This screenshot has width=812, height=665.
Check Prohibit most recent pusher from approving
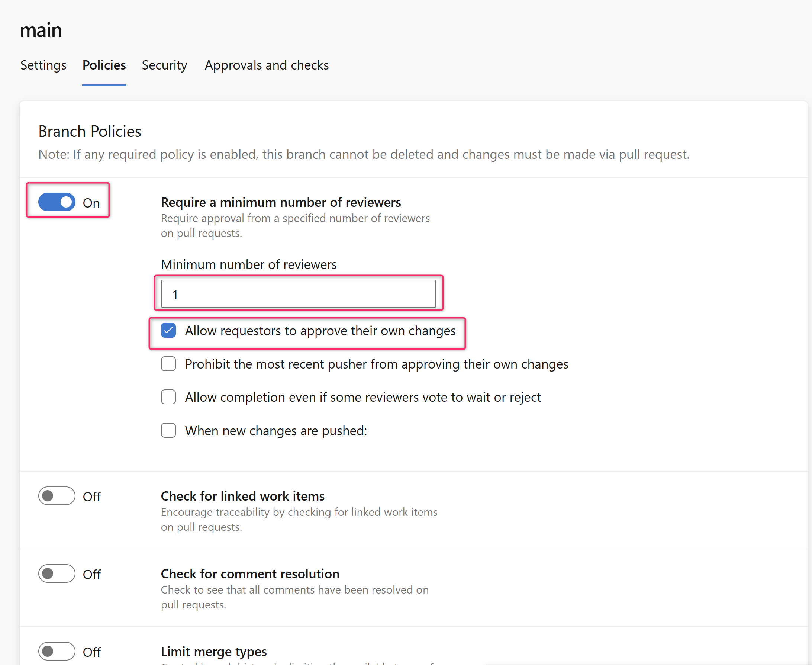click(x=168, y=364)
